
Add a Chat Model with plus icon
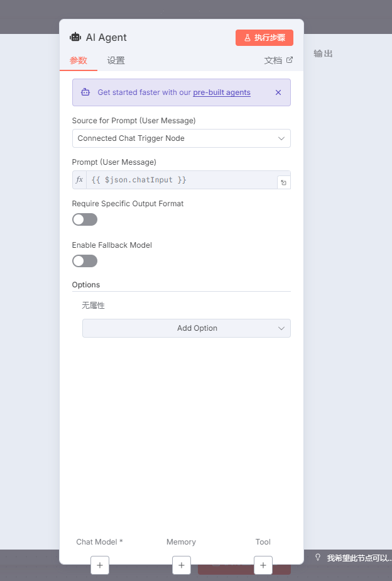pyautogui.click(x=100, y=565)
